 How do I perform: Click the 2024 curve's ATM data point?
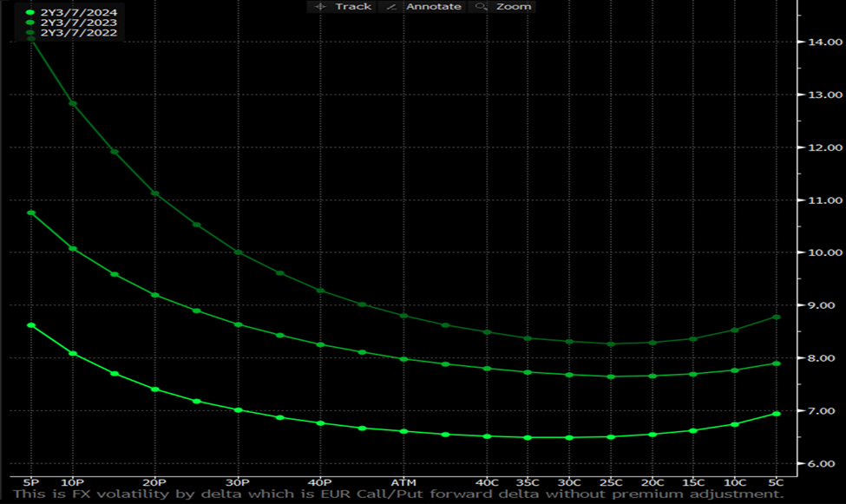tap(403, 431)
